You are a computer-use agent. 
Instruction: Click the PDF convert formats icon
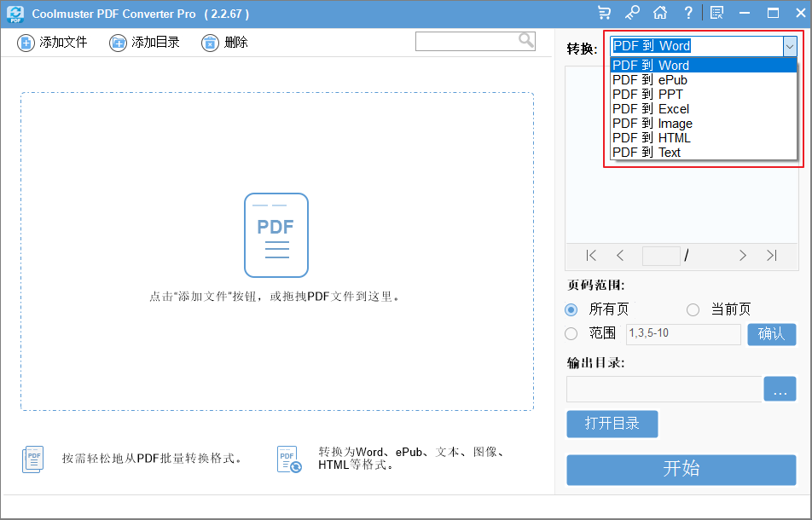pyautogui.click(x=289, y=459)
